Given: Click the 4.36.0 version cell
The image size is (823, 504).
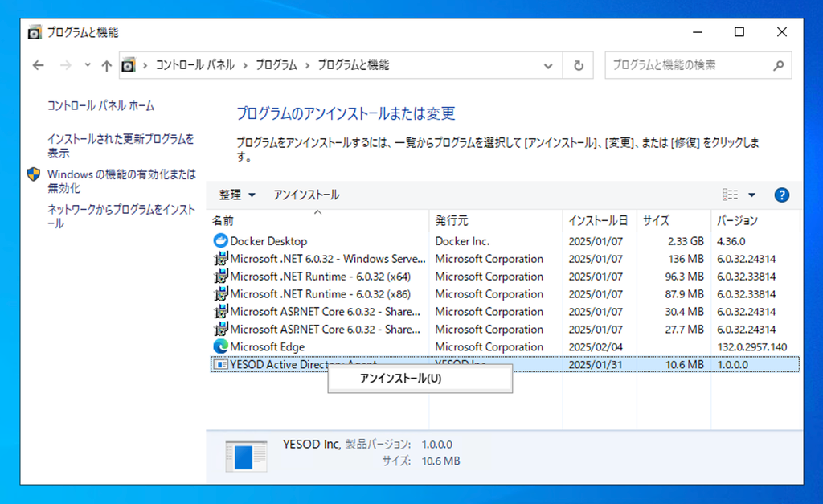Looking at the screenshot, I should click(x=731, y=241).
